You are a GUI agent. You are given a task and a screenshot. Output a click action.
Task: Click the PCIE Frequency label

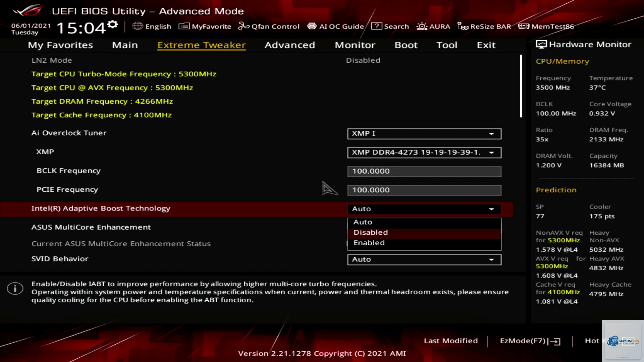[x=67, y=190]
